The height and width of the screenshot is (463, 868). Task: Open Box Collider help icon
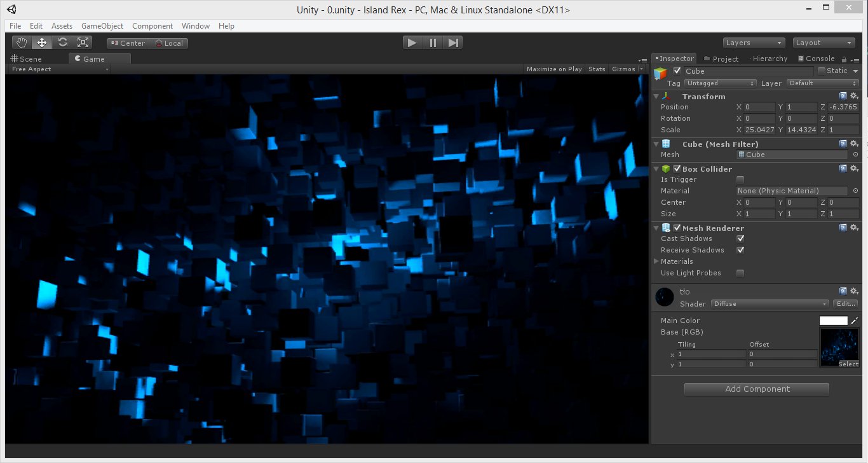click(x=843, y=169)
